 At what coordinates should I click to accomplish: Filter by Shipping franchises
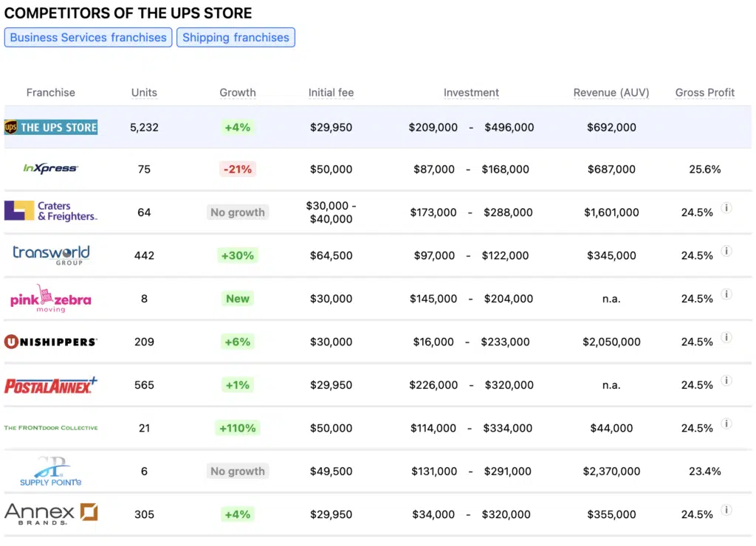[236, 37]
